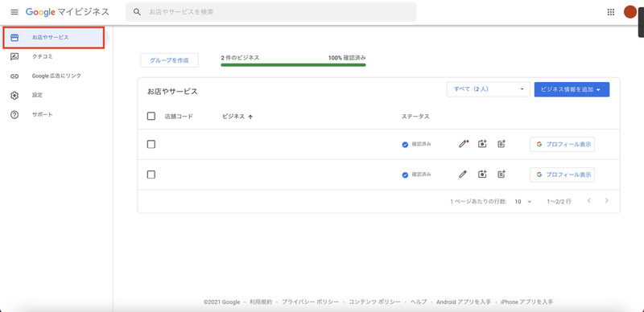Click the green verification progress bar
Viewport: 644px width, 312px height.
293,64
